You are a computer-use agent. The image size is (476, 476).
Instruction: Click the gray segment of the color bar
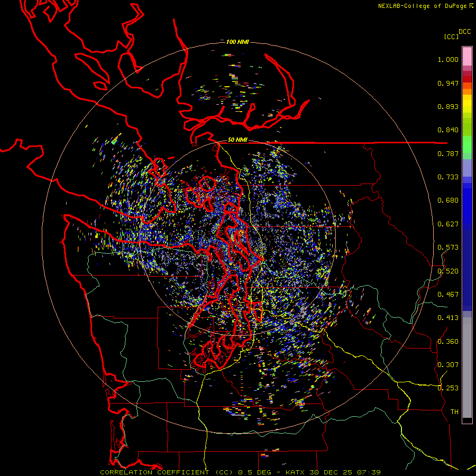[x=467, y=368]
